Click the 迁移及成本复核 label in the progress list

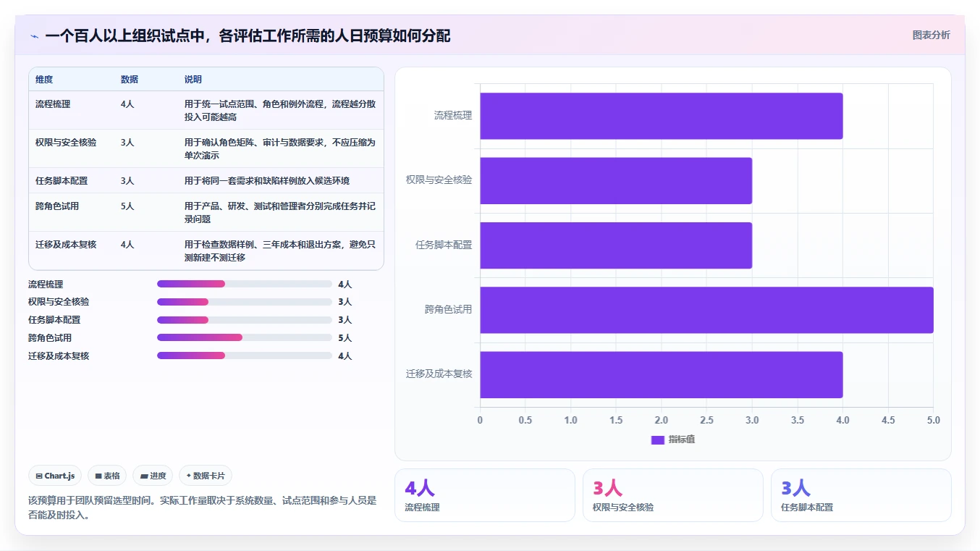point(59,356)
